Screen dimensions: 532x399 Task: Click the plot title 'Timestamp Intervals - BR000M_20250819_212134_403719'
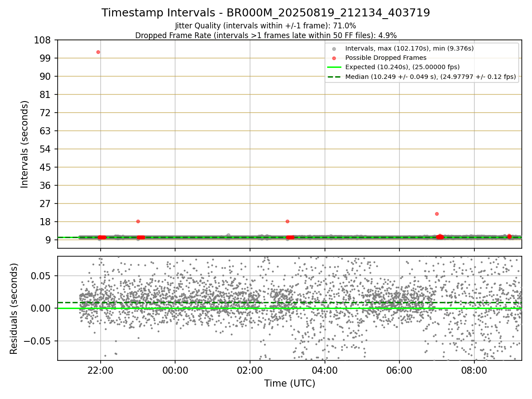pos(266,13)
